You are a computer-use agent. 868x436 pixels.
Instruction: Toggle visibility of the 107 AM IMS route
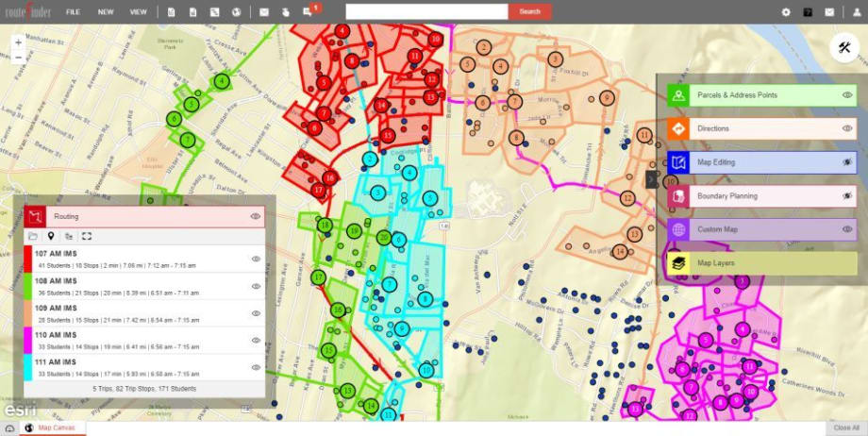point(256,259)
